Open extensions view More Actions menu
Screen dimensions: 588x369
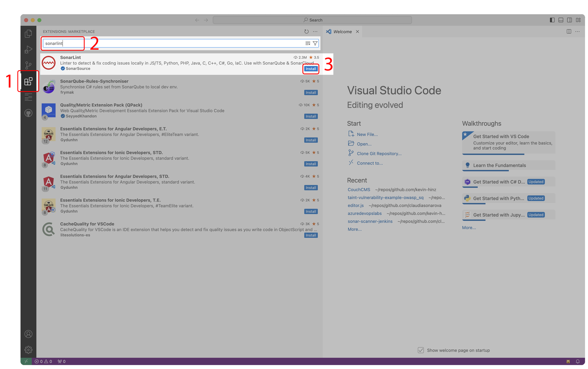[315, 32]
